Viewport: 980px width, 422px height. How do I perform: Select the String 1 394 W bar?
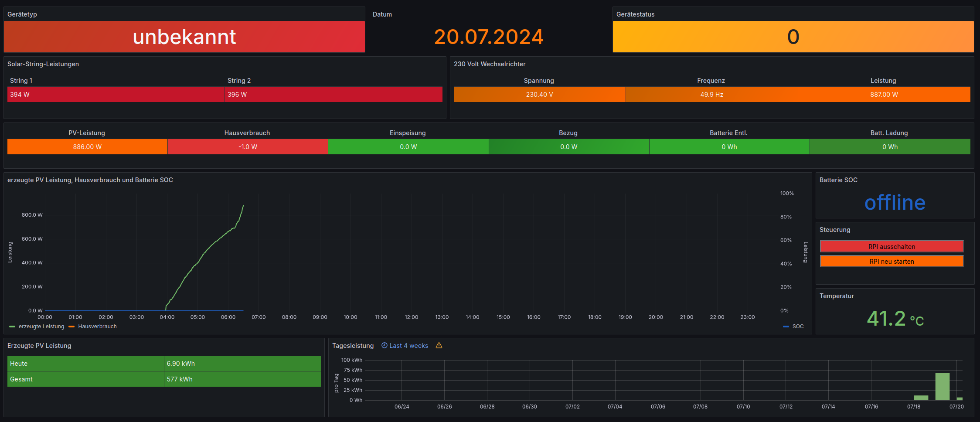116,95
